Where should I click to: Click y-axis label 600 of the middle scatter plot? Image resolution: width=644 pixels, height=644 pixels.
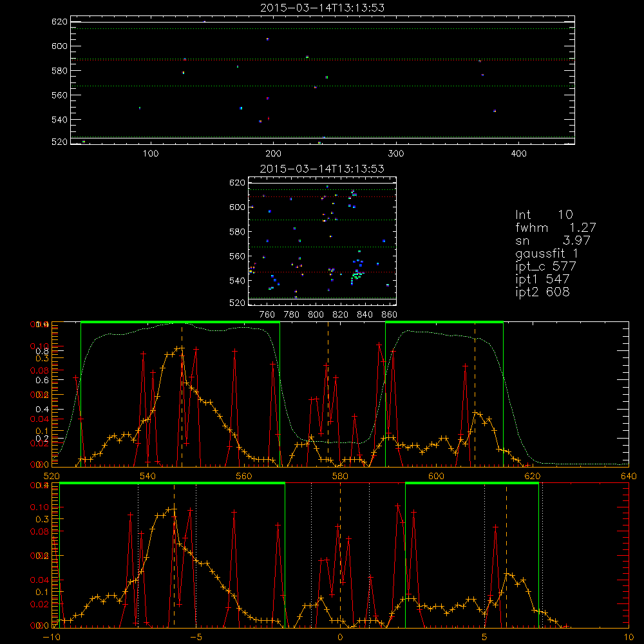(x=237, y=207)
